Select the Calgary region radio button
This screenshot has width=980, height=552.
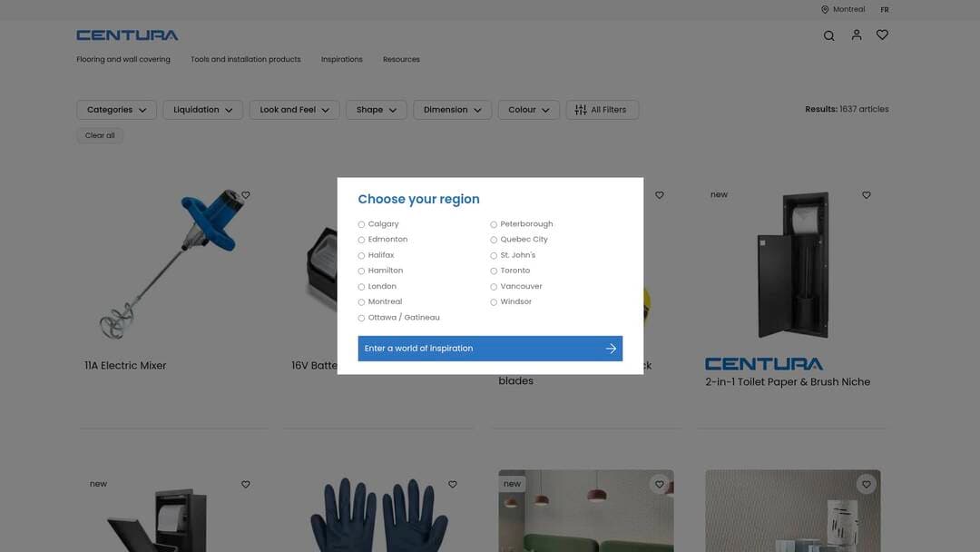(x=361, y=224)
